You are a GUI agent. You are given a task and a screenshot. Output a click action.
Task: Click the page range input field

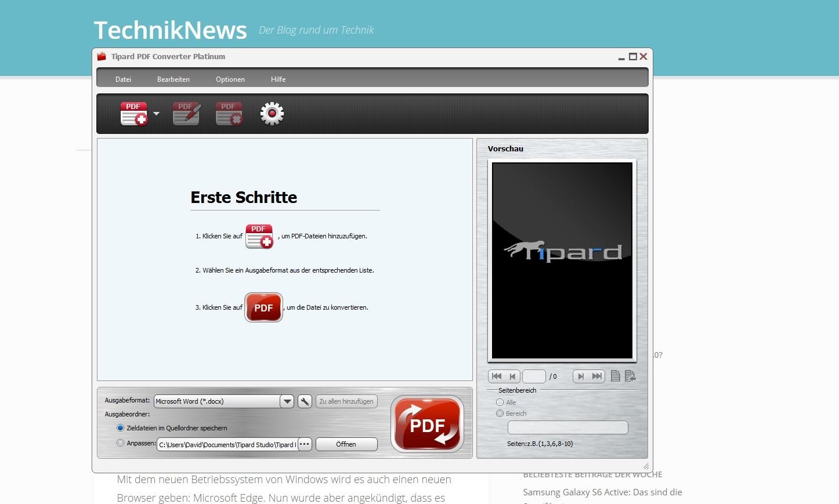point(567,427)
